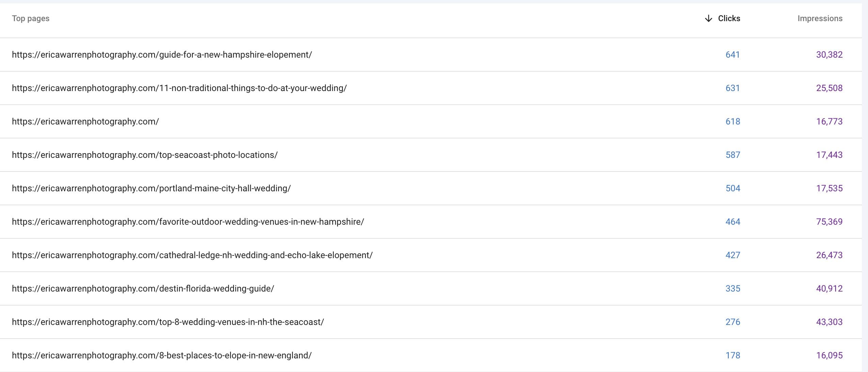Open the portland-maine-city-hall-wedding row
Screen dimensions: 868x372
click(151, 188)
